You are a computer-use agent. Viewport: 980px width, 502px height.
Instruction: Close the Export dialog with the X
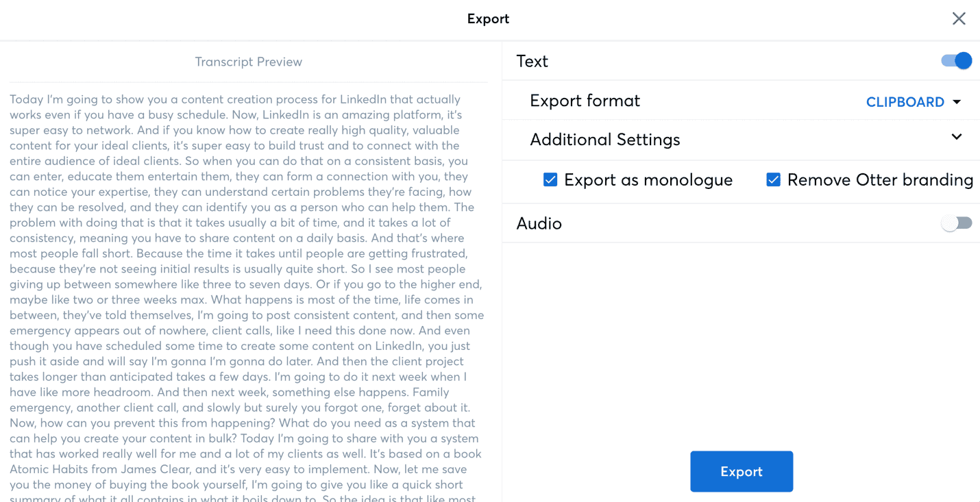tap(959, 18)
